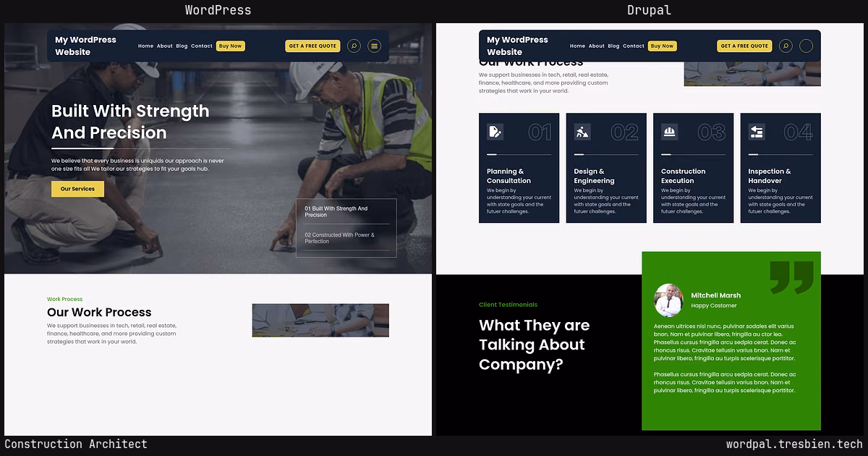
Task: Click Planning & Consultation pencil icon
Action: click(495, 132)
